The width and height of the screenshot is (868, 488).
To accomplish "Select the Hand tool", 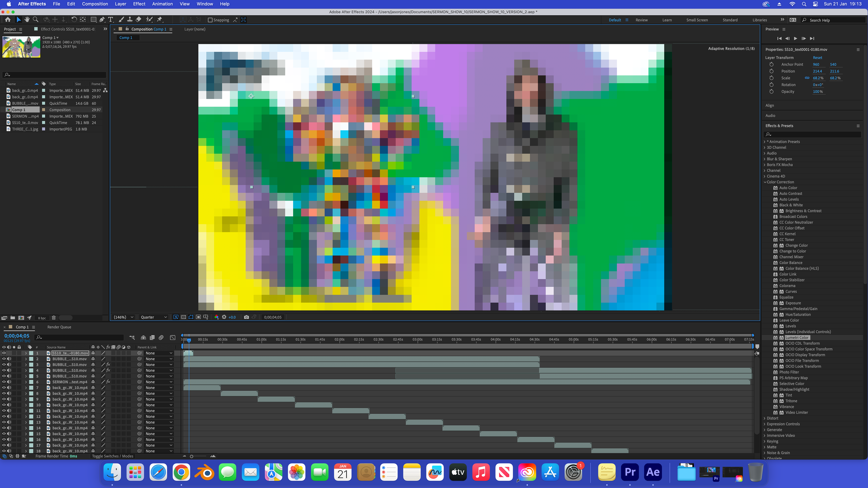I will point(27,19).
